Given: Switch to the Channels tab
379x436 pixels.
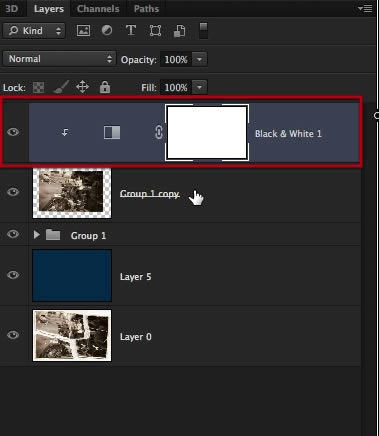Looking at the screenshot, I should pos(98,9).
